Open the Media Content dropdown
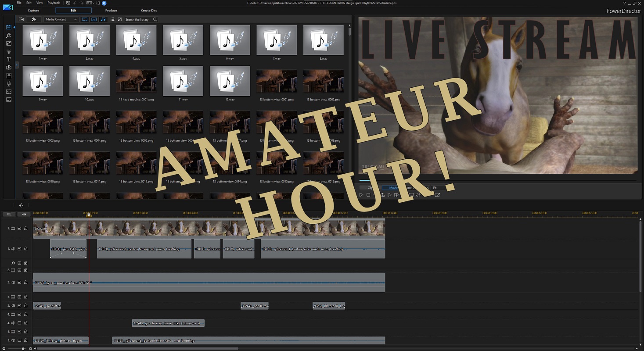This screenshot has width=644, height=351. point(61,19)
